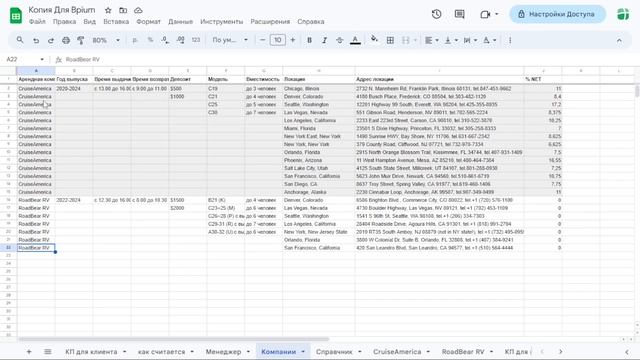This screenshot has width=640, height=360.
Task: Switch to the Справочник sheet tab
Action: click(x=334, y=351)
